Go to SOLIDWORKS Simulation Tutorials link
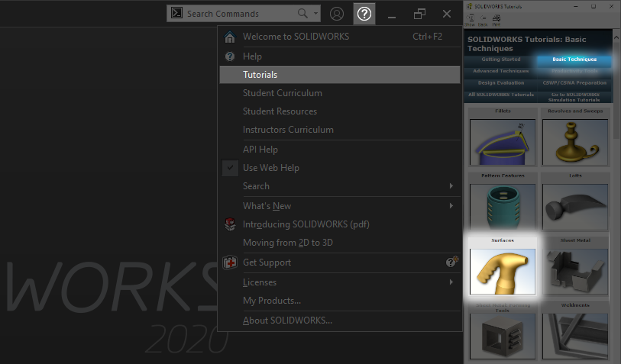 [x=574, y=98]
